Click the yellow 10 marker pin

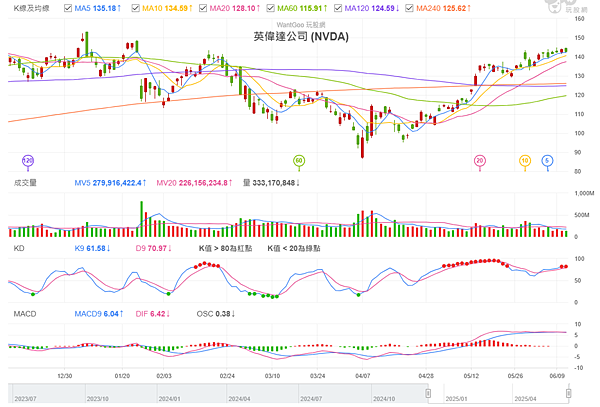tap(525, 161)
